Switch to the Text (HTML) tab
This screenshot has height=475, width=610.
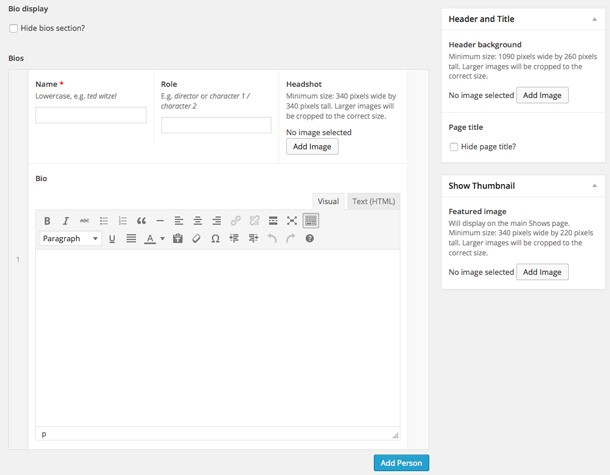[x=373, y=201]
